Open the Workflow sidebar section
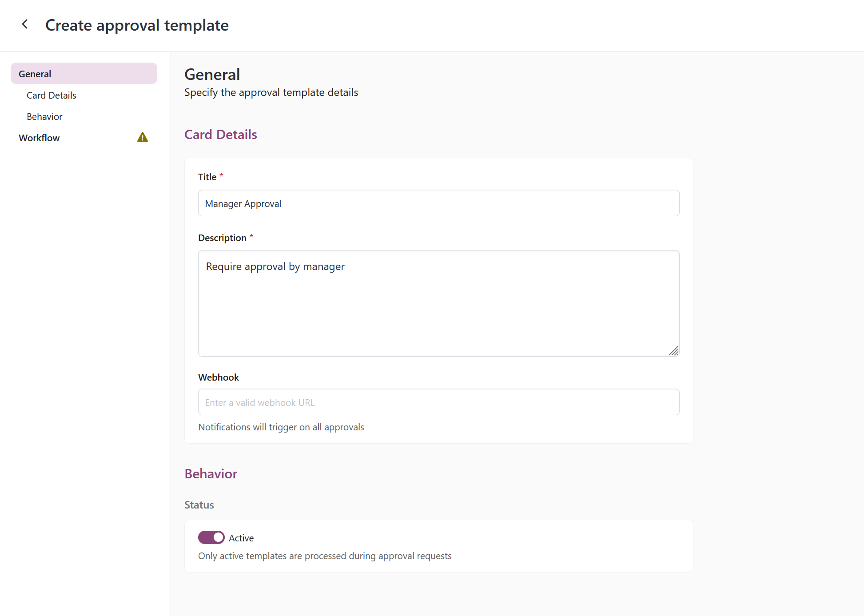This screenshot has height=616, width=864. click(x=39, y=138)
